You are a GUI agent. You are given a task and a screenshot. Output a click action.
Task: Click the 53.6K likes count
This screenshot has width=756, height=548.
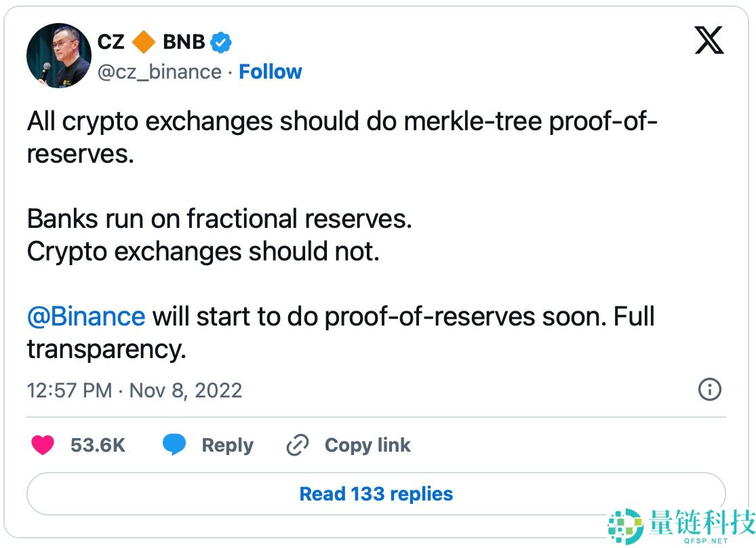pos(98,445)
